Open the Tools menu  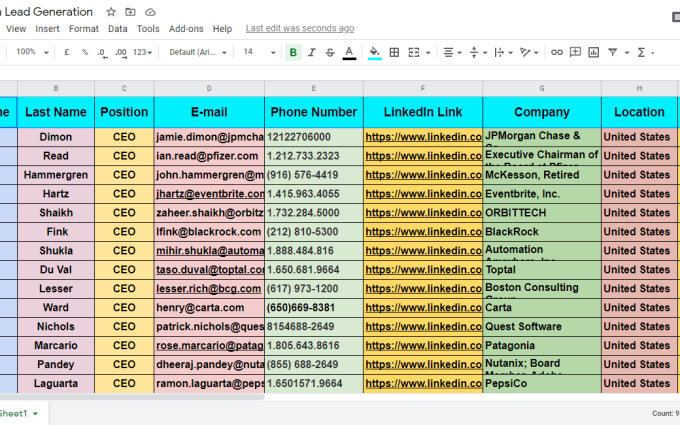click(148, 29)
